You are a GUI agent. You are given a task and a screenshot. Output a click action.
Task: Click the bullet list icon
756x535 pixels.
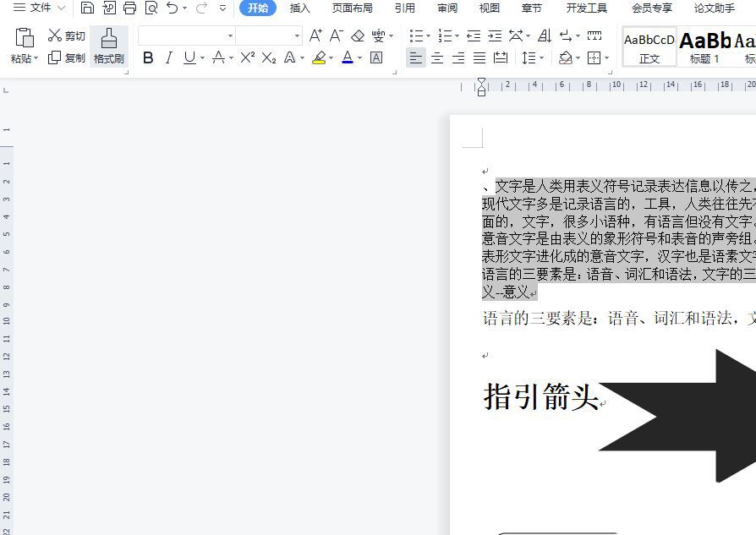point(416,35)
